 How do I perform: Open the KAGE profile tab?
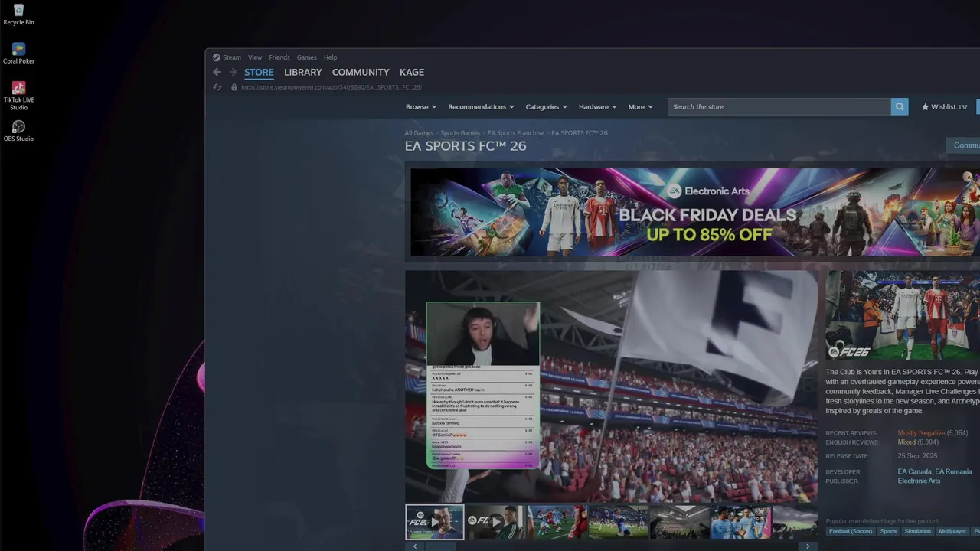[x=412, y=72]
